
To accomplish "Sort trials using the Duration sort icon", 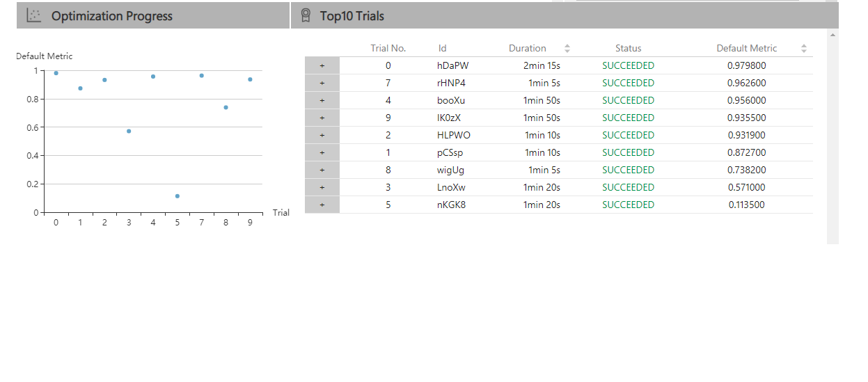I will (567, 48).
